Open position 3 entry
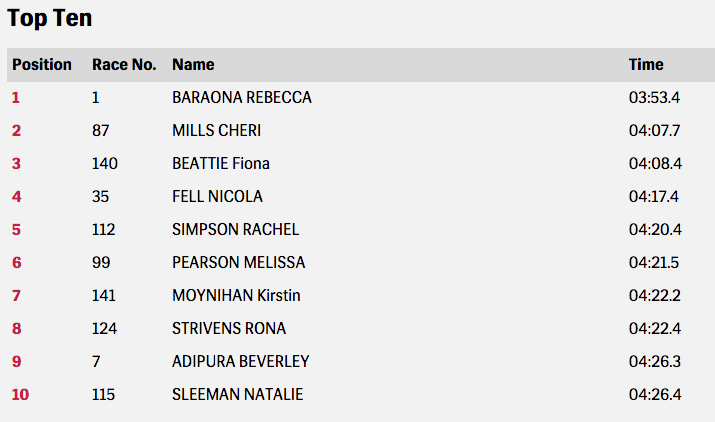Screen dimensions: 715x422 click(x=16, y=164)
